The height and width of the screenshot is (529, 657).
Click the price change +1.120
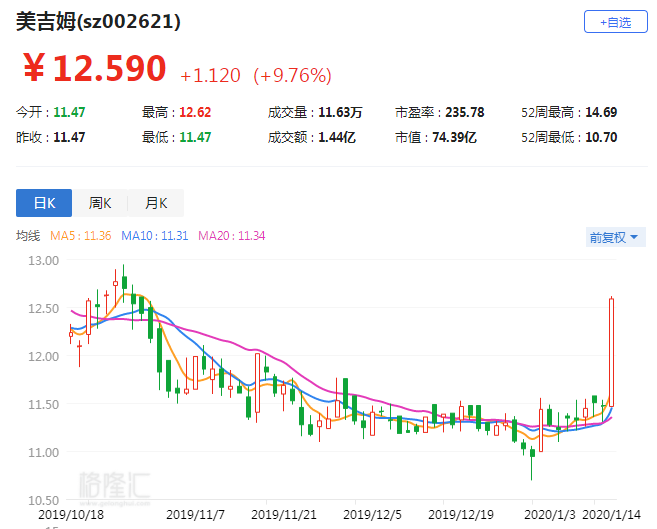pyautogui.click(x=210, y=76)
